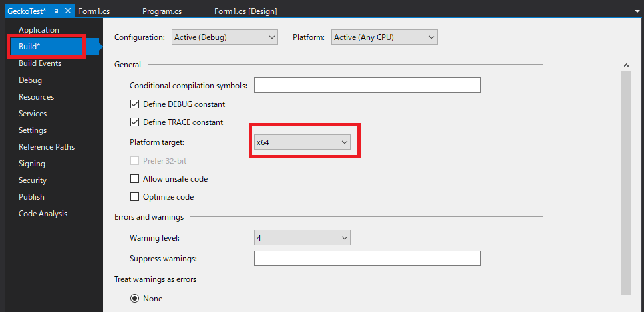The height and width of the screenshot is (312, 644).
Task: Click the scrollbar up arrow
Action: click(626, 65)
